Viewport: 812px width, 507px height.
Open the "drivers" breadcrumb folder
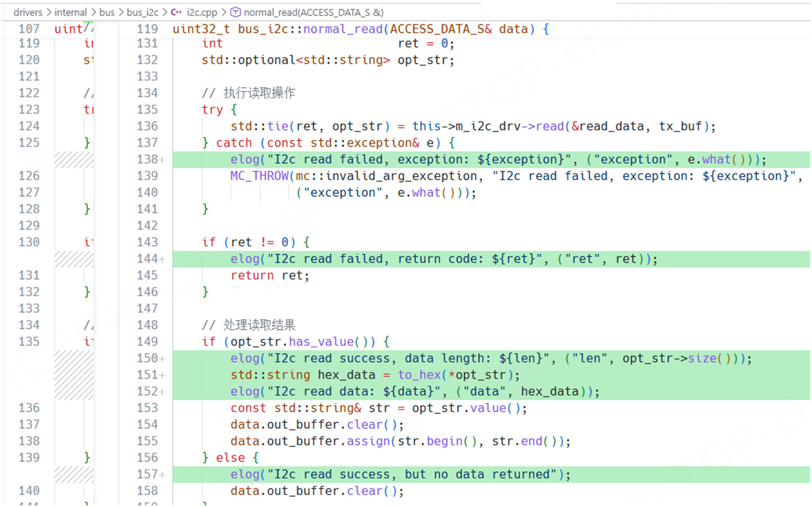pos(28,13)
